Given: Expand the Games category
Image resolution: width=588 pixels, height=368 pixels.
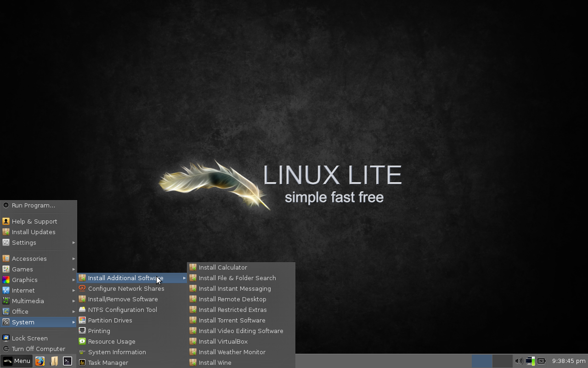Looking at the screenshot, I should pyautogui.click(x=39, y=269).
